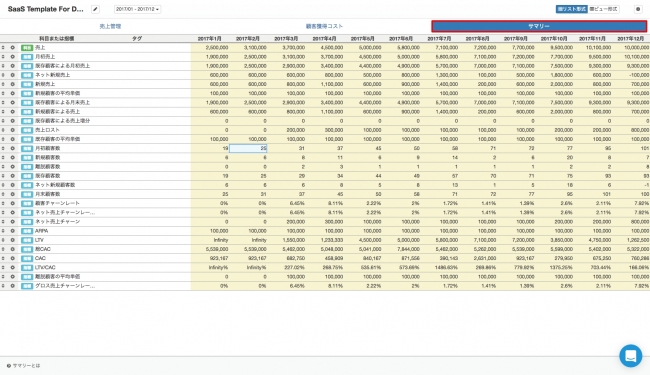
Task: Open gear settings for 離脱顧客数 row
Action: [x=12, y=167]
